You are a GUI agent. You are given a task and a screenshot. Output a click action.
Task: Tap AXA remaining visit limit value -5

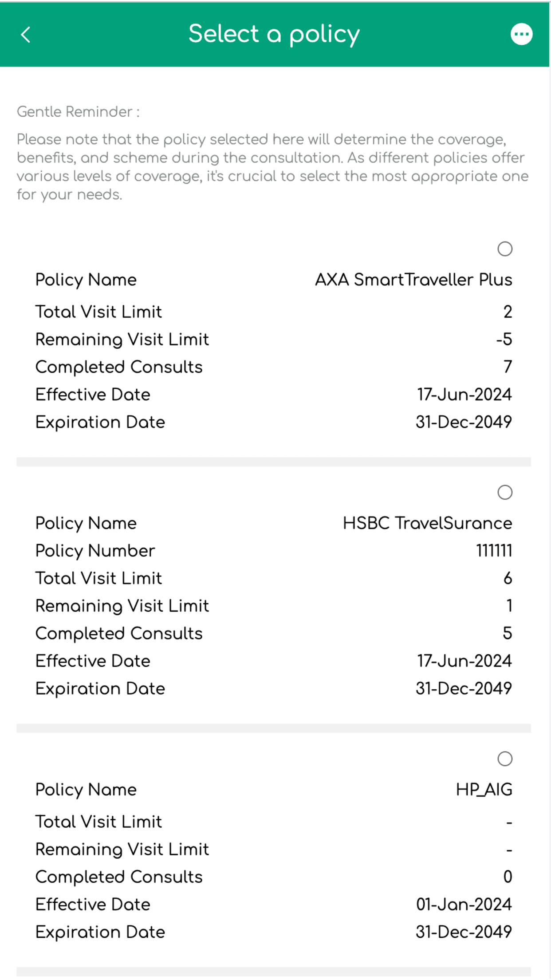pyautogui.click(x=504, y=340)
